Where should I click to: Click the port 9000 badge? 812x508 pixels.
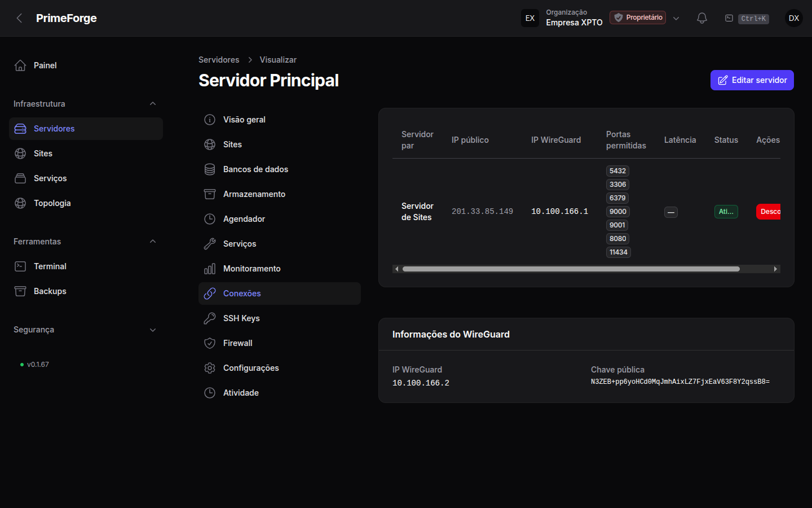pos(618,212)
